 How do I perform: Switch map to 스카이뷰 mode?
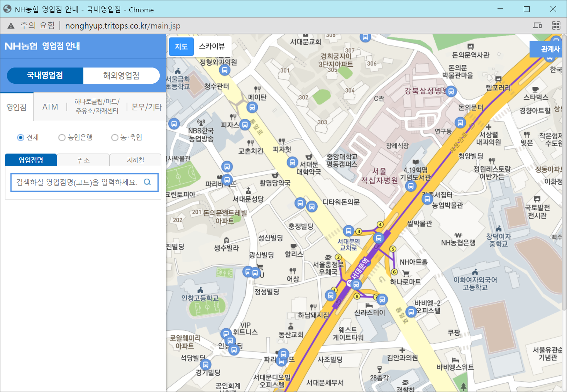click(212, 46)
